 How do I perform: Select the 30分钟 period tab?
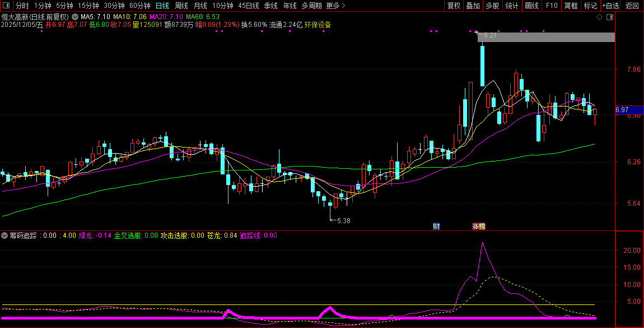[114, 6]
